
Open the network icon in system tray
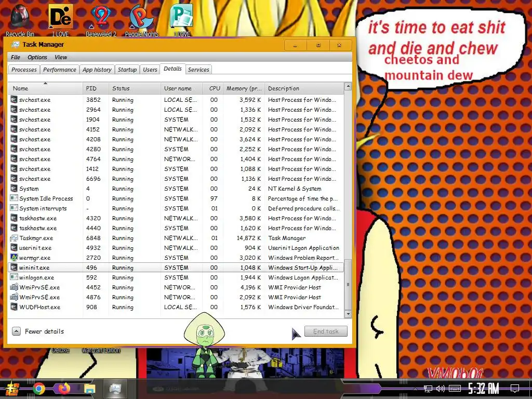428,389
